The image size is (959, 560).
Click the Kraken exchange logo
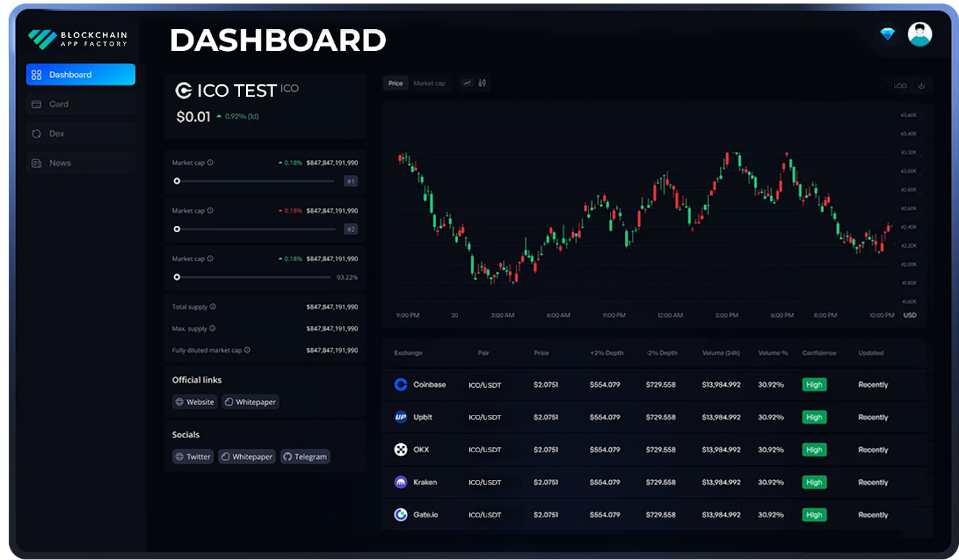(x=401, y=482)
